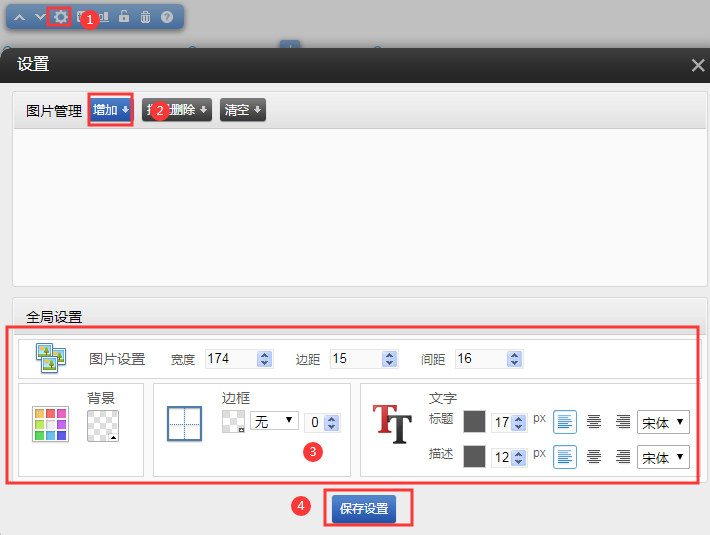Screen dimensions: 710x535
Task: Pick the 标题 text color swatch
Action: click(x=474, y=423)
